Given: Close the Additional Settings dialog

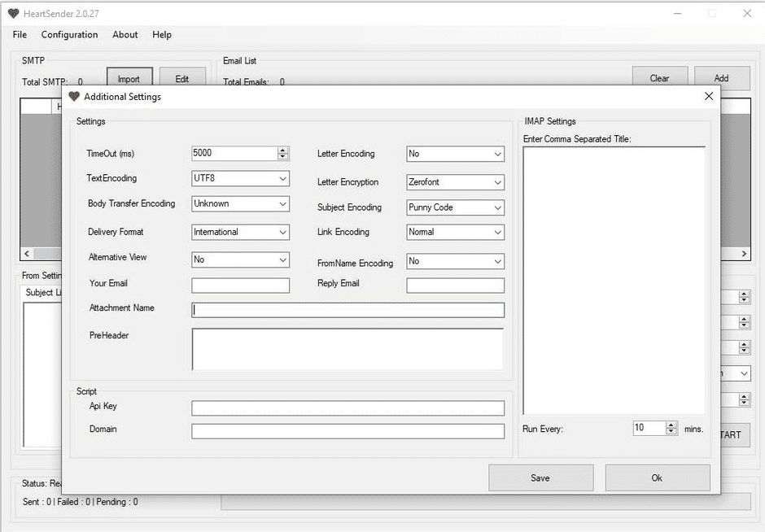Looking at the screenshot, I should click(x=708, y=96).
